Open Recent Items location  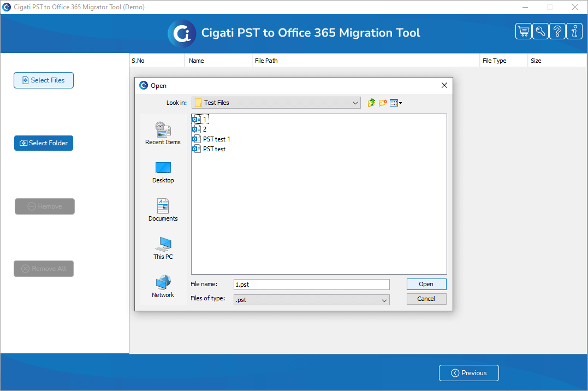[x=163, y=133]
